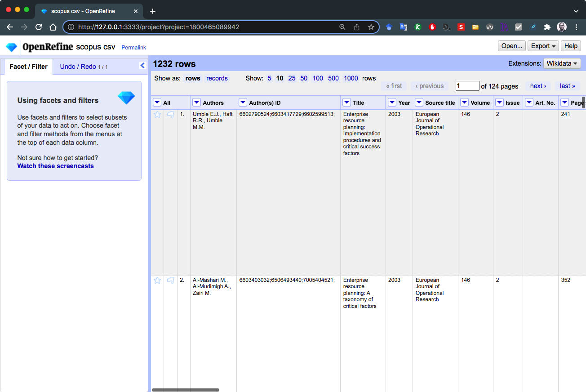This screenshot has height=392, width=586.
Task: Switch to the Facet / Filter tab
Action: point(28,67)
